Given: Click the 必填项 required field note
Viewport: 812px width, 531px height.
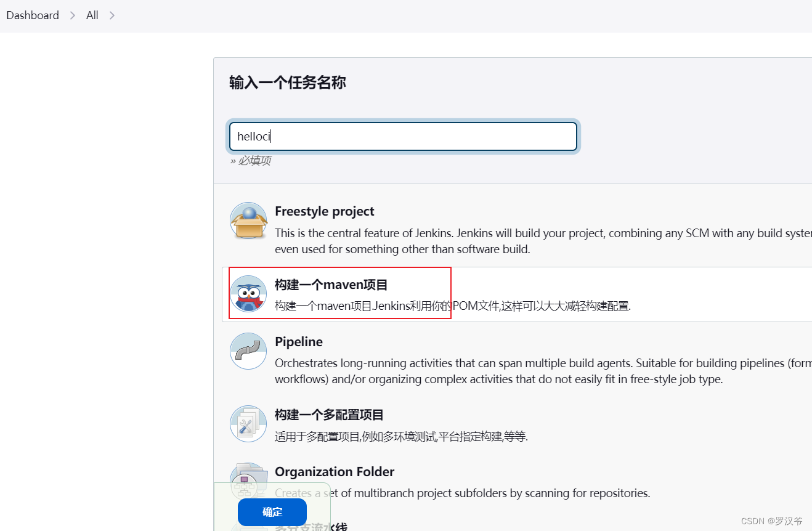Looking at the screenshot, I should point(251,160).
